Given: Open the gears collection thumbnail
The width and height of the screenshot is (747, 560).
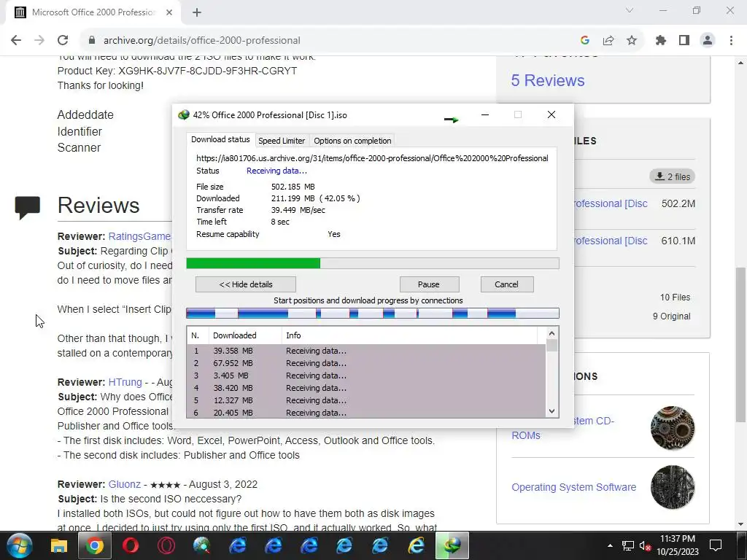Looking at the screenshot, I should (672, 428).
